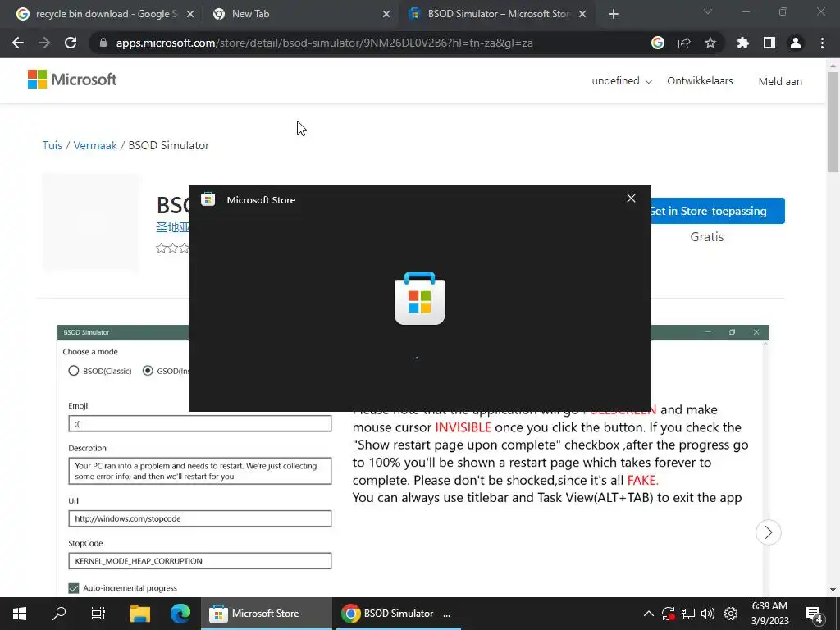Click Meld aan to sign in
This screenshot has height=630, width=840.
tap(780, 81)
